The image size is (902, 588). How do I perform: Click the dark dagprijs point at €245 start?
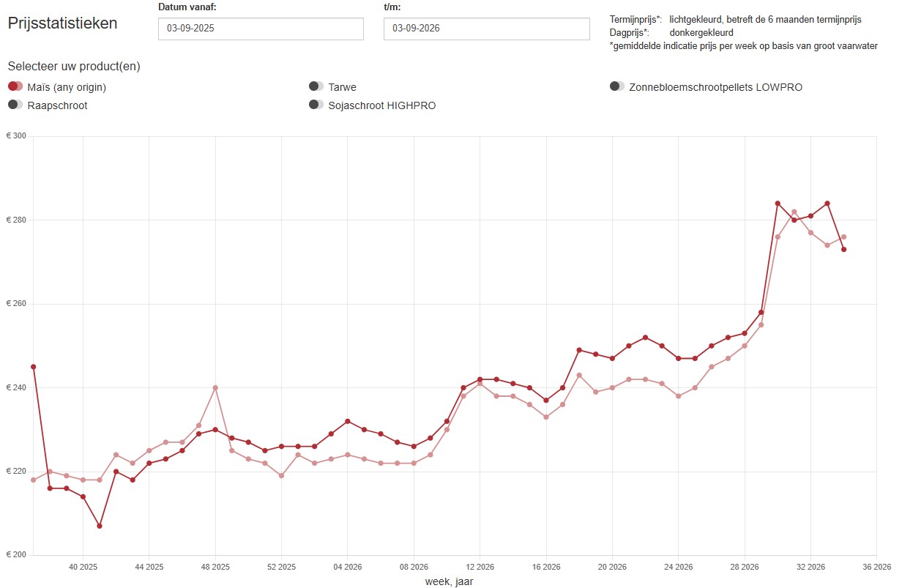point(33,367)
